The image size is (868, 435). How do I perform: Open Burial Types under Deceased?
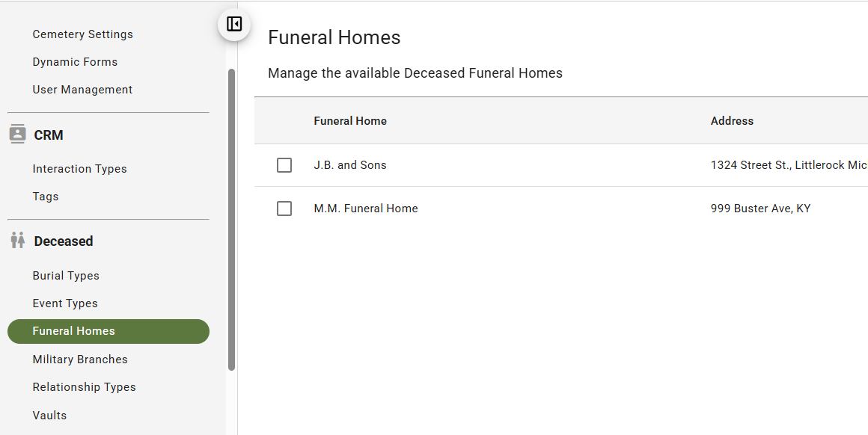tap(66, 276)
